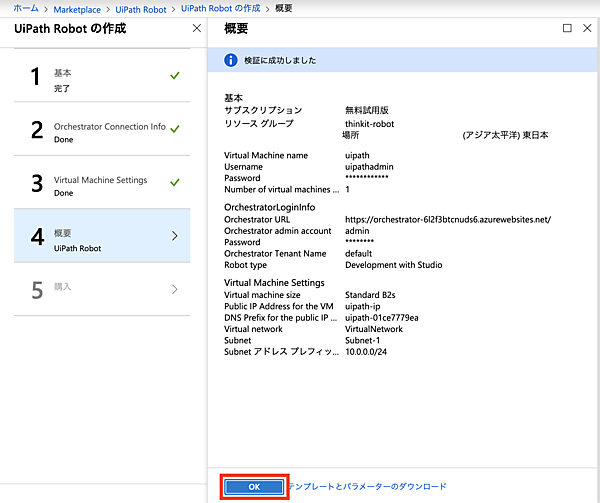Click the checkmark beside Orchestrator Connection Info

coord(175,128)
